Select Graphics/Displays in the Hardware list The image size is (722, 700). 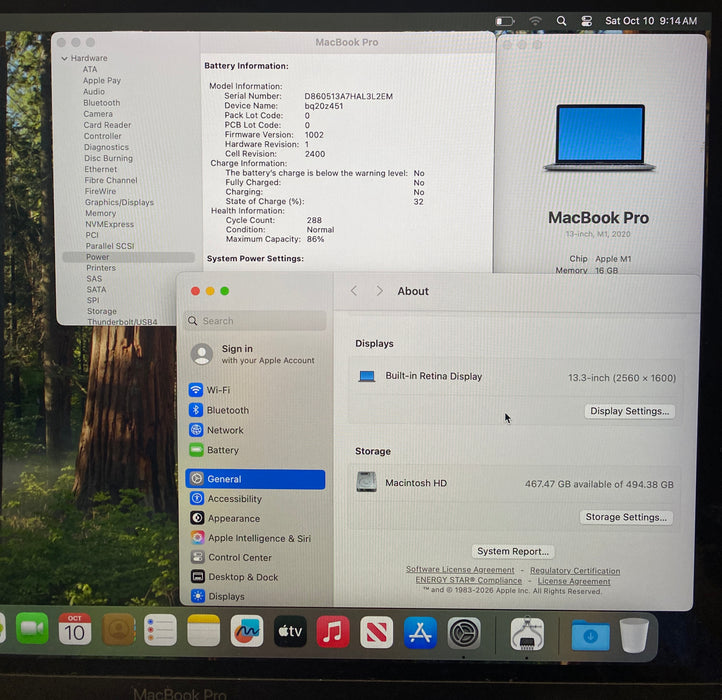(x=119, y=202)
